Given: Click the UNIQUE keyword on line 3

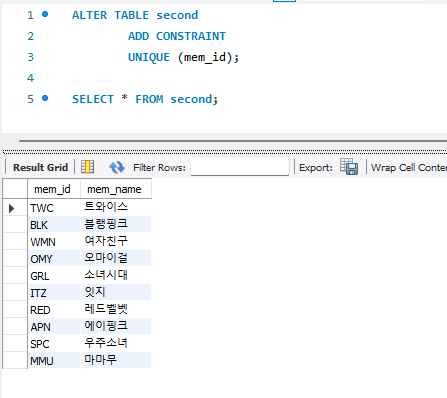Looking at the screenshot, I should click(x=149, y=57).
